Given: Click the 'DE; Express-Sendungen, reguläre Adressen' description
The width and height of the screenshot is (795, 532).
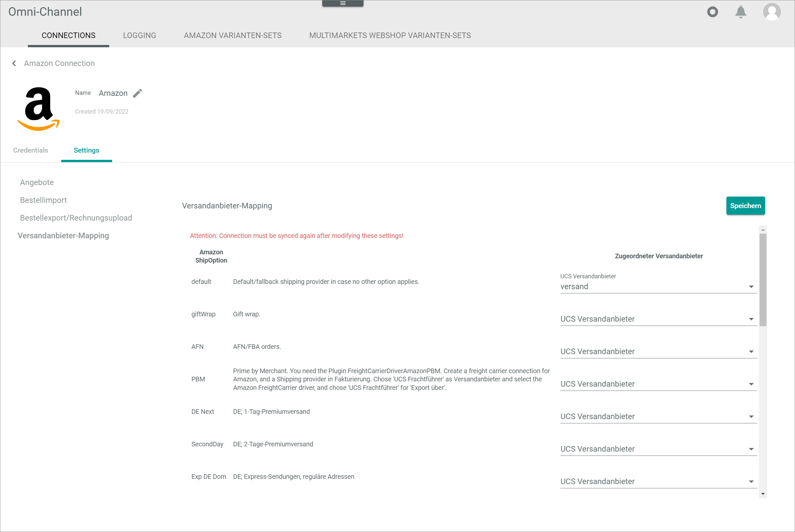Looking at the screenshot, I should click(293, 477).
